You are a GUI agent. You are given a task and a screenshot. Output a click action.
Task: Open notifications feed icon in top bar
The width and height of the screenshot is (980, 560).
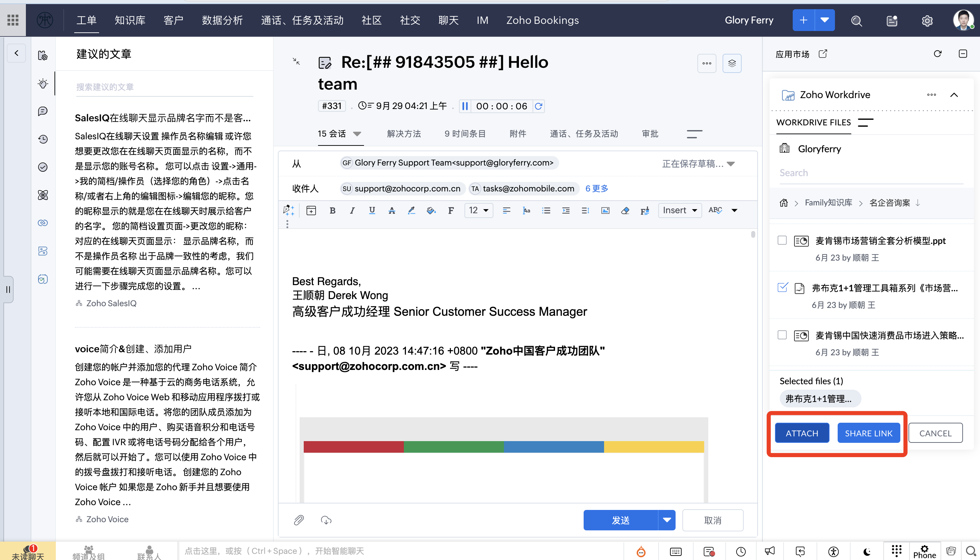[x=891, y=21]
